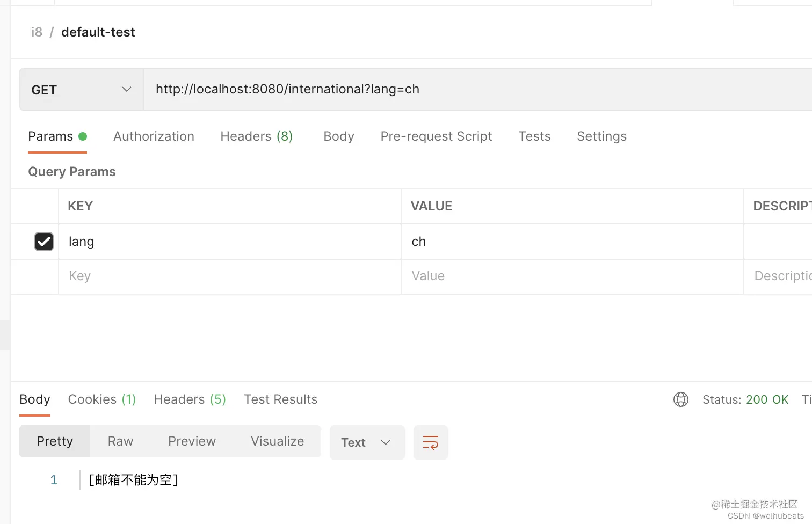Click the empty Value placeholder field
Viewport: 812px width, 524px height.
pyautogui.click(x=572, y=276)
